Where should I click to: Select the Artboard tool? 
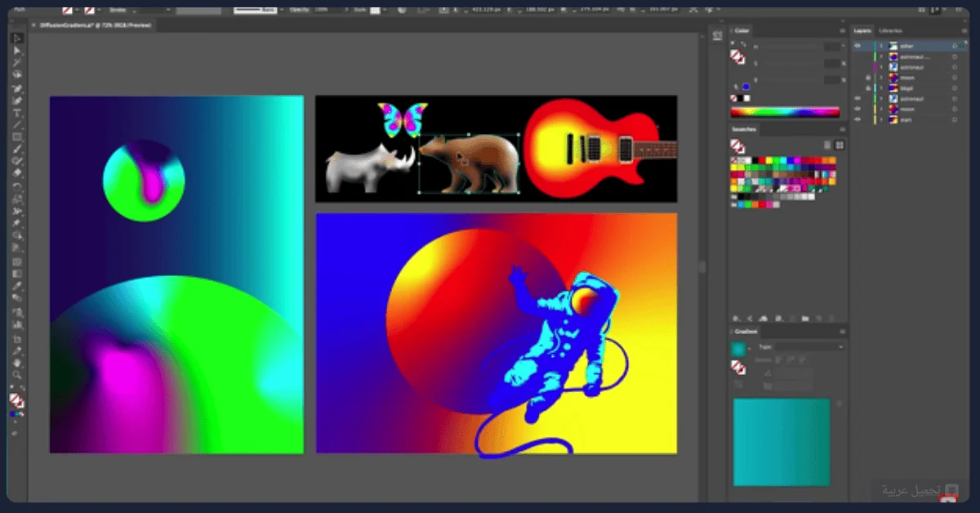16,338
